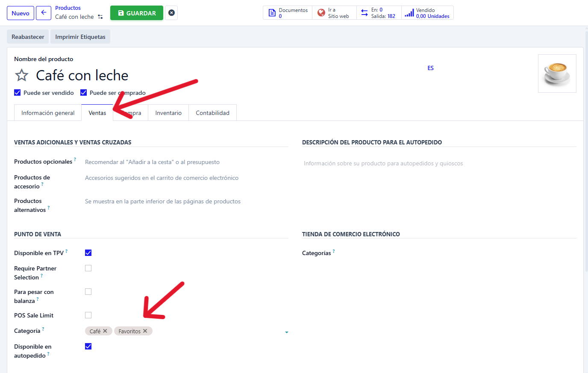Viewport: 588px width, 373px height.
Task: Expand the Categoría dropdown arrow
Action: coord(286,332)
